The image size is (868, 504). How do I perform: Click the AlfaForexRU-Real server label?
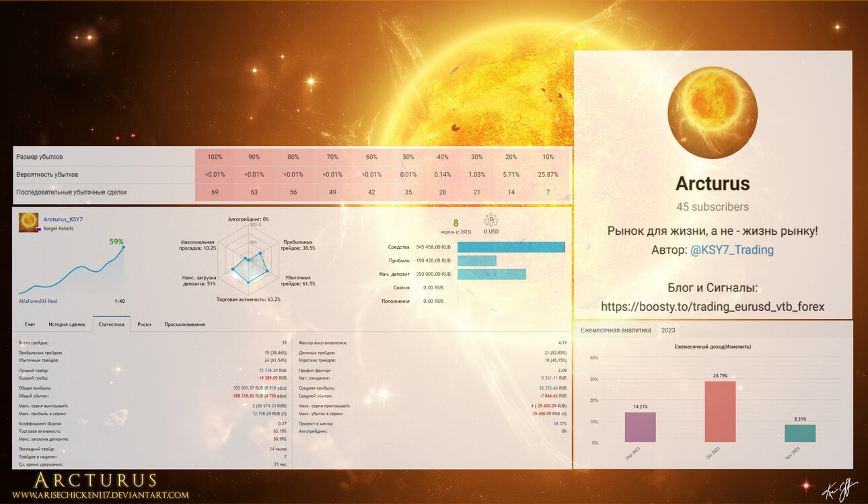(38, 301)
